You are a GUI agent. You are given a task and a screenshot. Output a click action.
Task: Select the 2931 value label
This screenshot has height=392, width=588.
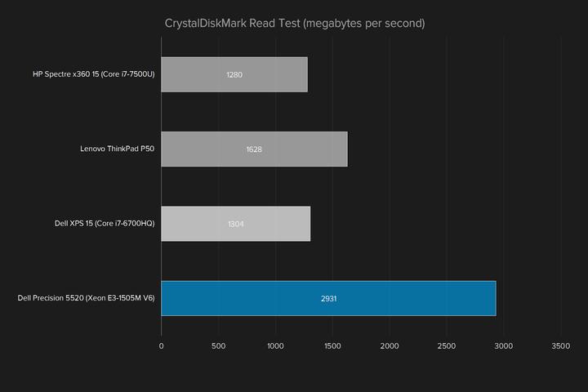(x=329, y=299)
